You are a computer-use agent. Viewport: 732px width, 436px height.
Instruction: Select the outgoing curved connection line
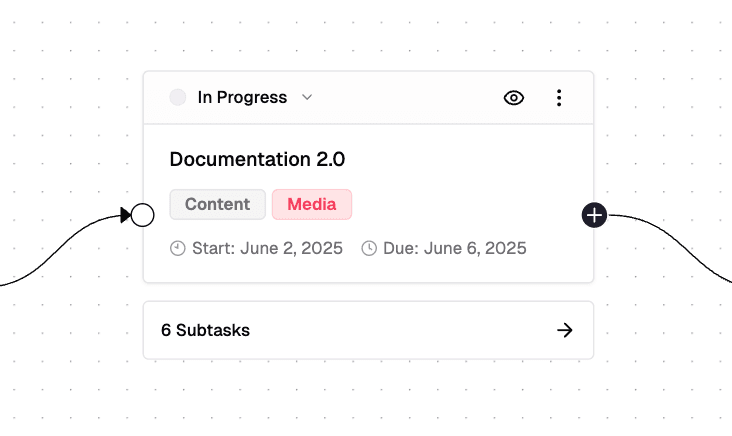click(x=680, y=239)
